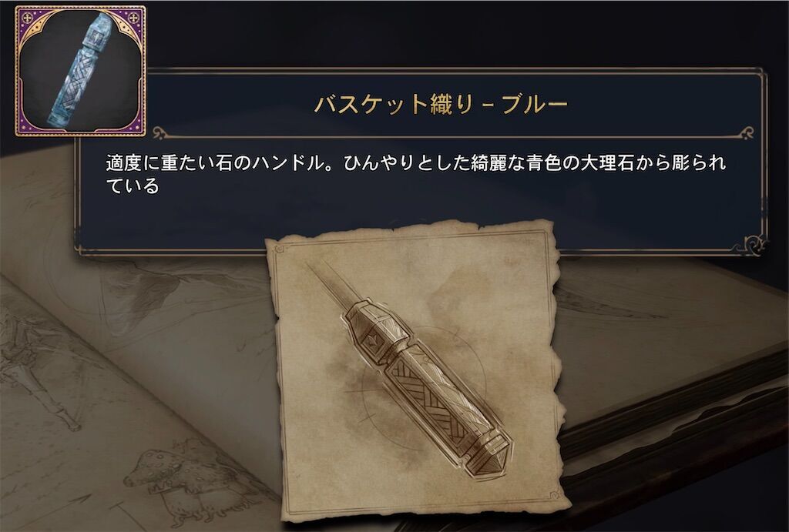Click the cross ornament in icon frame's top-right corner
This screenshot has width=789, height=532.
134,18
